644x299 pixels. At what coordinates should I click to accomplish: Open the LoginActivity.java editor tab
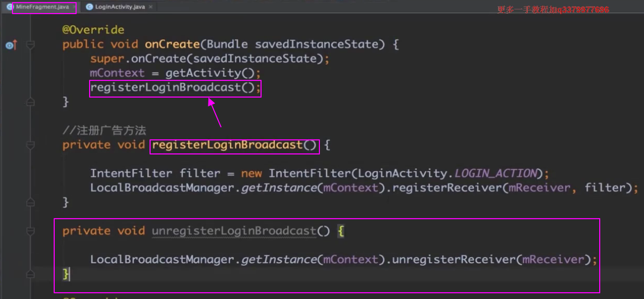120,7
